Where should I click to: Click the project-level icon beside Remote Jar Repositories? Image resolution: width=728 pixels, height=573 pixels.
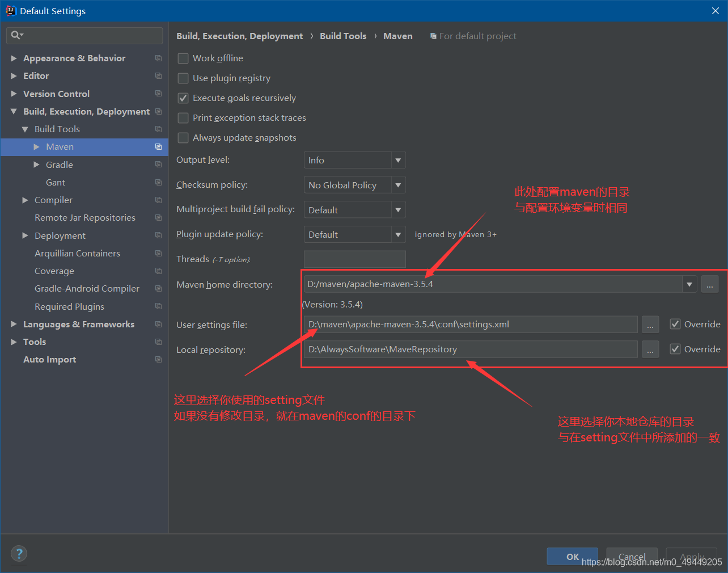(x=158, y=218)
